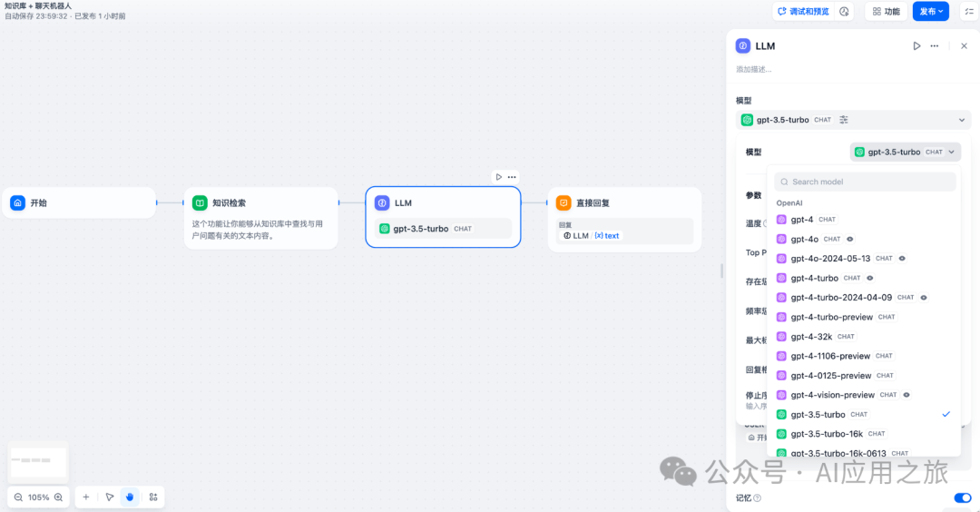Run the LLM node from panel header
Viewport: 980px width, 512px height.
pyautogui.click(x=916, y=45)
